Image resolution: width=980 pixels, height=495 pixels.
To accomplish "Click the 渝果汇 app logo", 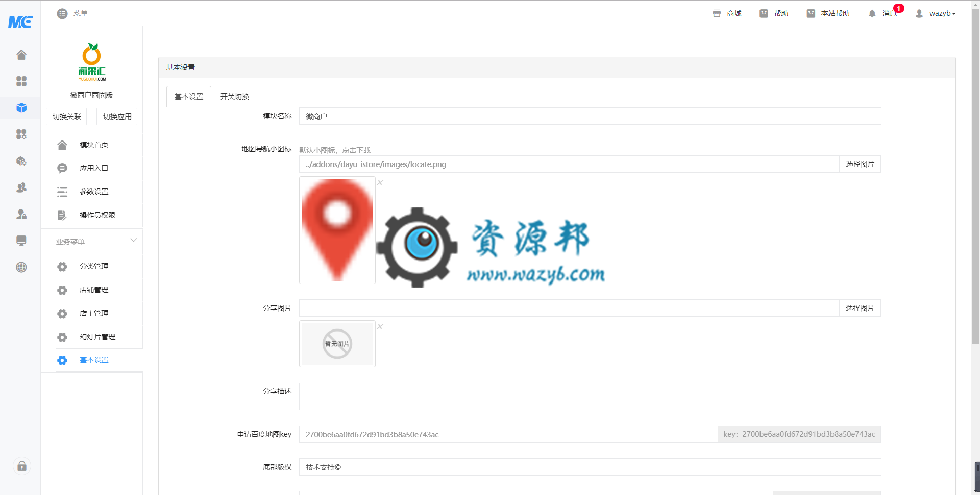I will 92,62.
